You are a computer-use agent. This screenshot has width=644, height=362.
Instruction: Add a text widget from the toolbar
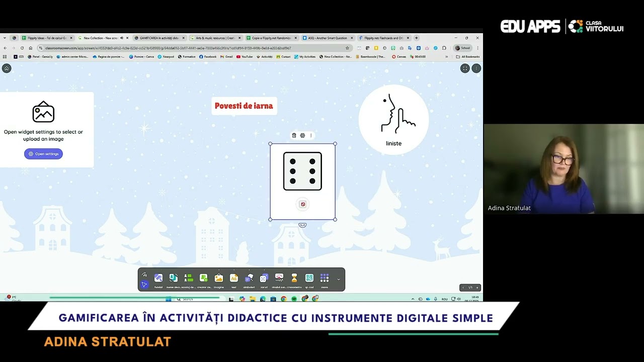pyautogui.click(x=234, y=280)
